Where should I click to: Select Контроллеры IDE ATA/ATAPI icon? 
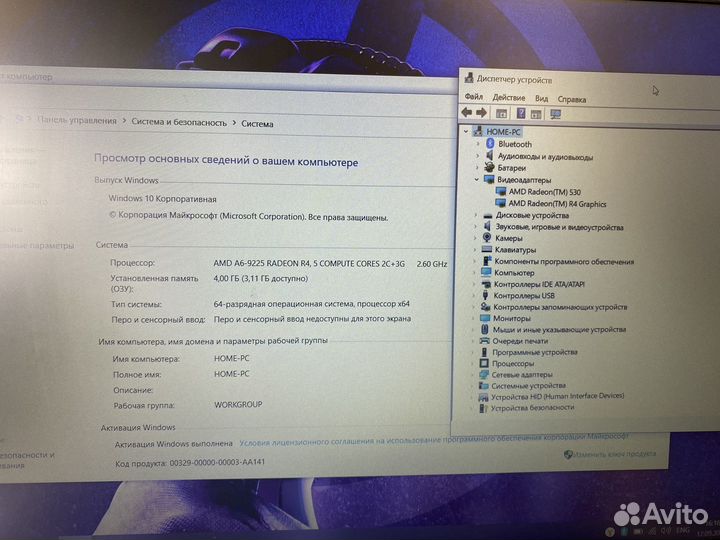pos(486,284)
